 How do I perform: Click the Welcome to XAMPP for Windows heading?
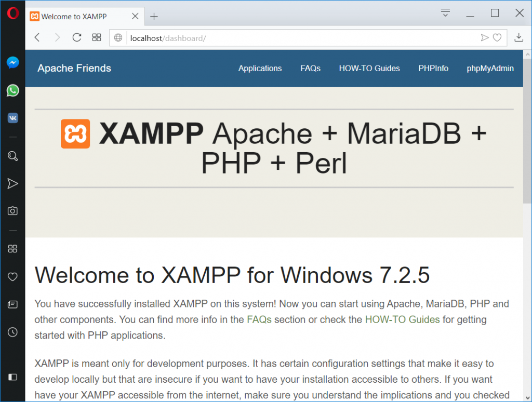[x=232, y=275]
